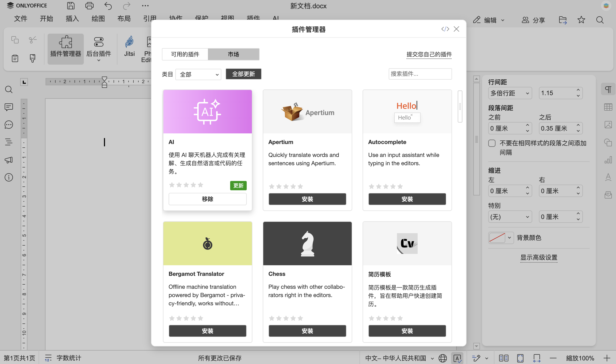Image resolution: width=616 pixels, height=364 pixels.
Task: Click the print icon
Action: tap(89, 6)
